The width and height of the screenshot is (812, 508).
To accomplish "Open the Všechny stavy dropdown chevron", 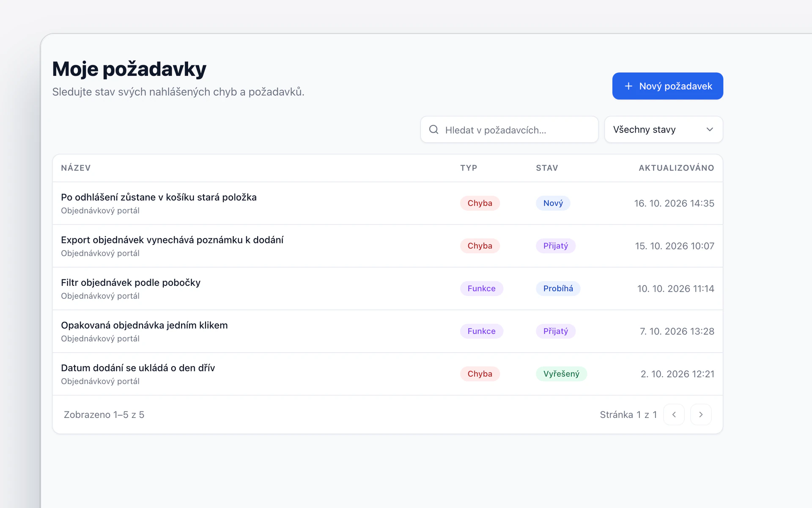I will click(710, 130).
